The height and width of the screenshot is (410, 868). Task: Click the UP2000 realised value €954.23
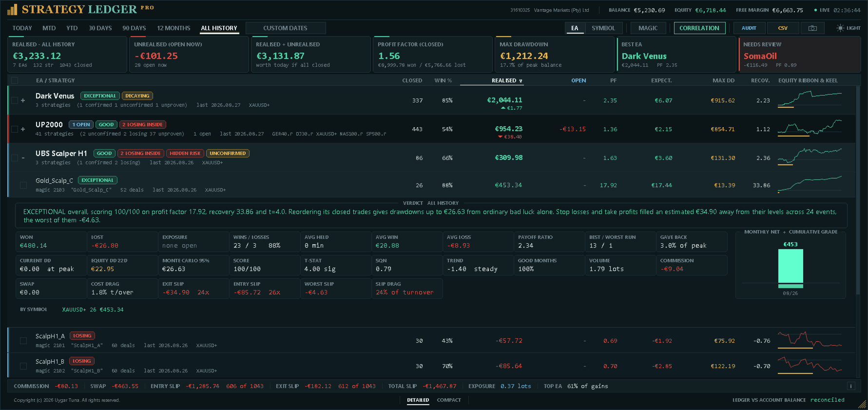508,129
